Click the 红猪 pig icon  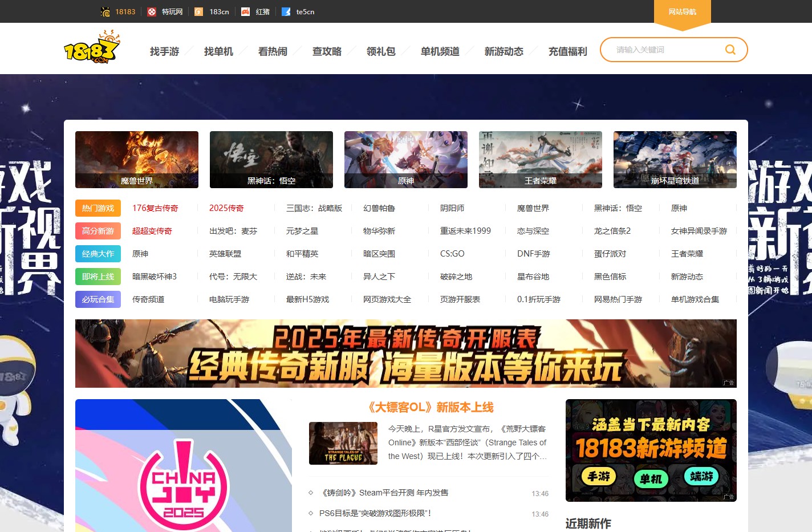point(245,11)
